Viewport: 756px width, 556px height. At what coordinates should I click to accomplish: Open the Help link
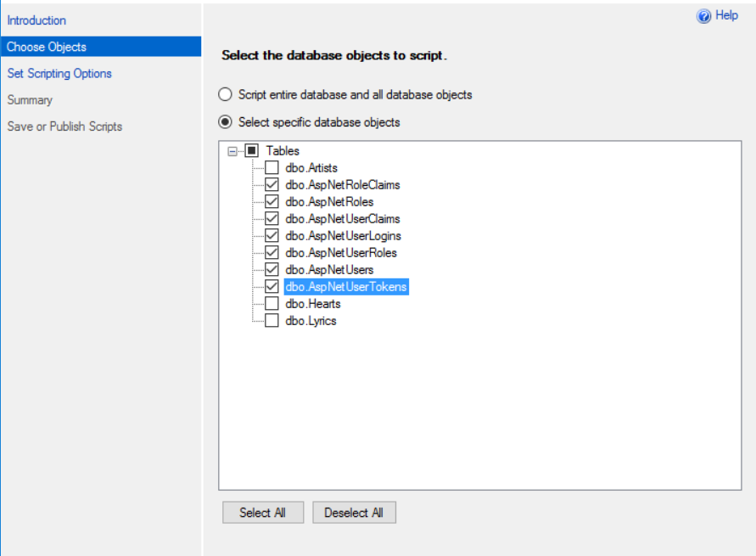[727, 15]
